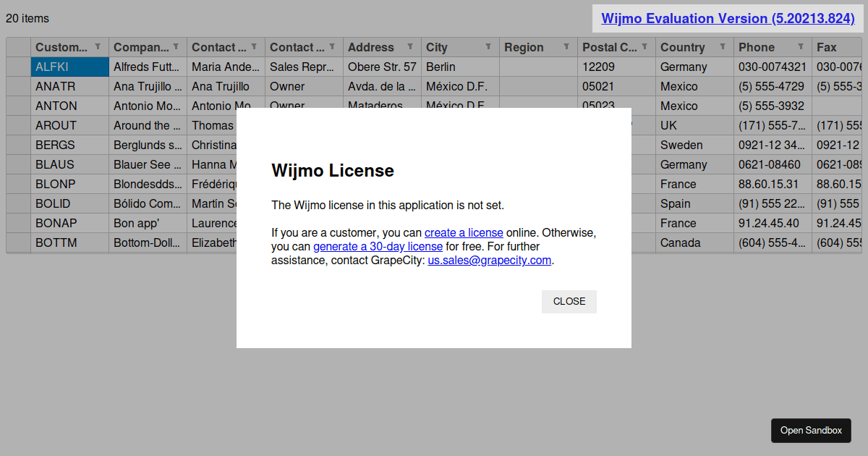Open filter for Customer ID column
The width and height of the screenshot is (868, 456).
click(98, 46)
